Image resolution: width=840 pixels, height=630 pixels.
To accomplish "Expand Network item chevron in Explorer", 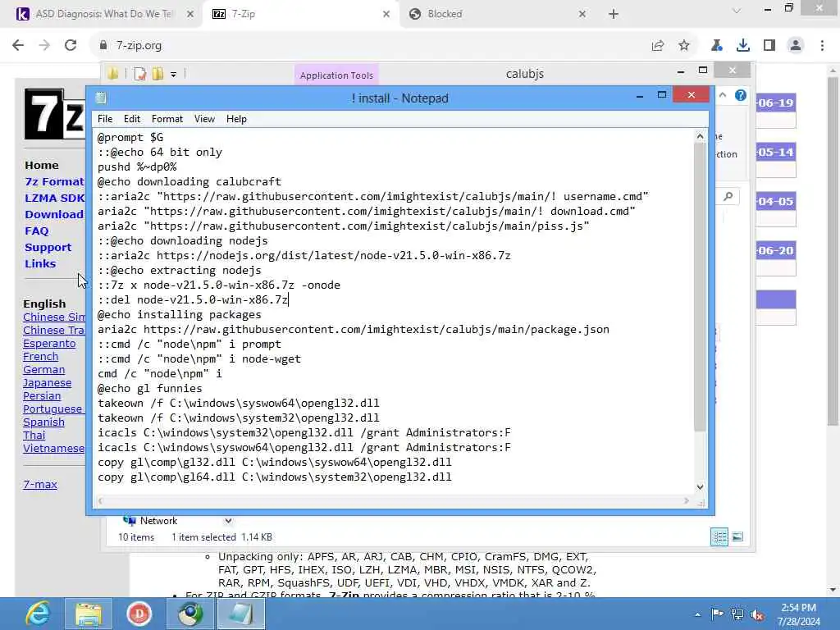I will [x=228, y=521].
